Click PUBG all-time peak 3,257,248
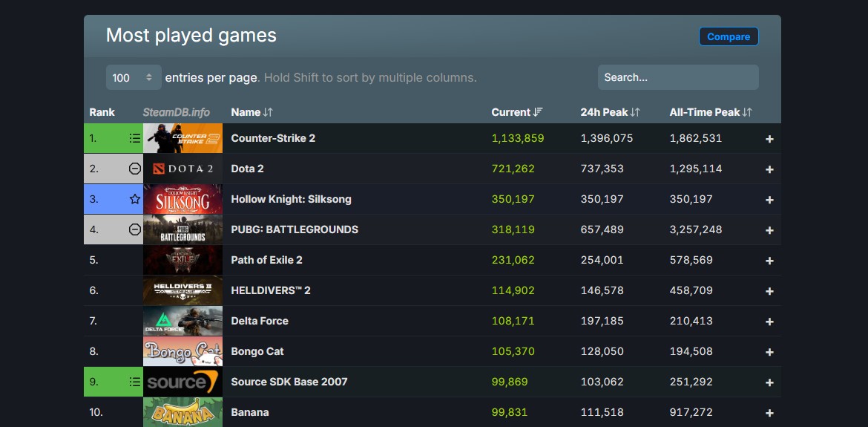Image resolution: width=868 pixels, height=427 pixels. pyautogui.click(x=696, y=230)
